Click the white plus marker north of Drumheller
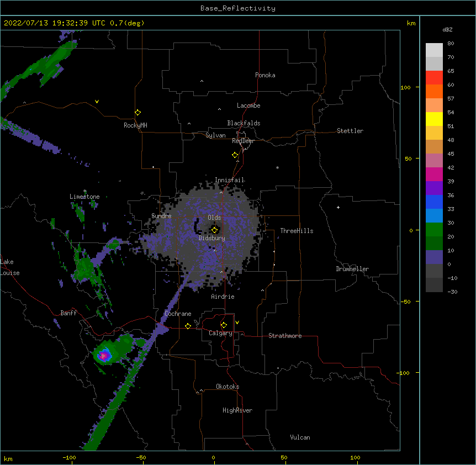This screenshot has height=465, width=476. [x=338, y=207]
